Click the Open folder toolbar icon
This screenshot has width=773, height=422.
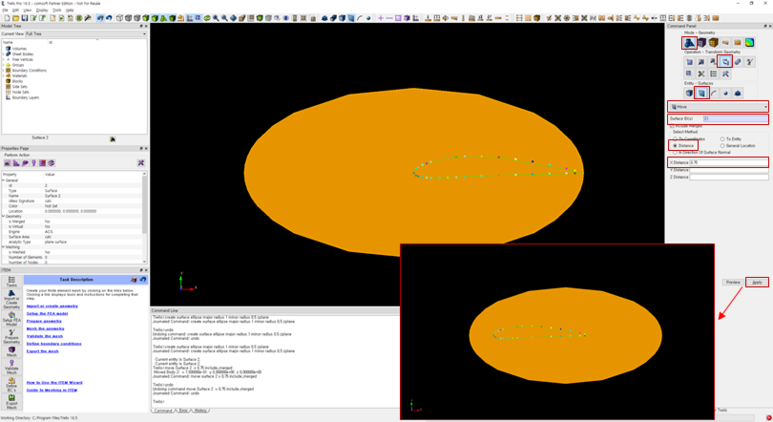[x=15, y=18]
